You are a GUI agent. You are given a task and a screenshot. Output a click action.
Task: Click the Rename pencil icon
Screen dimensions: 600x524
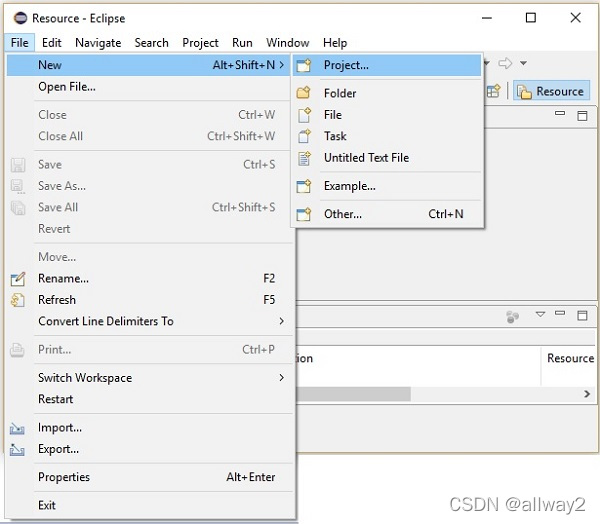tap(18, 279)
